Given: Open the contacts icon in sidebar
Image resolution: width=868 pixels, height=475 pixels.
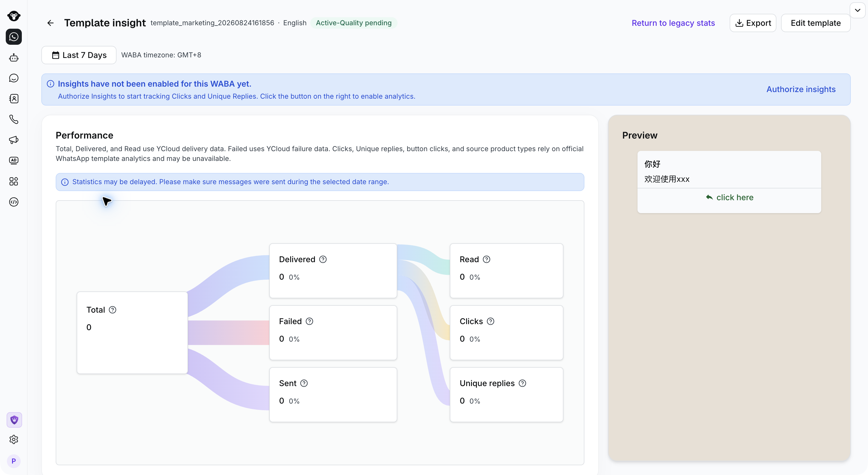Looking at the screenshot, I should [x=14, y=99].
